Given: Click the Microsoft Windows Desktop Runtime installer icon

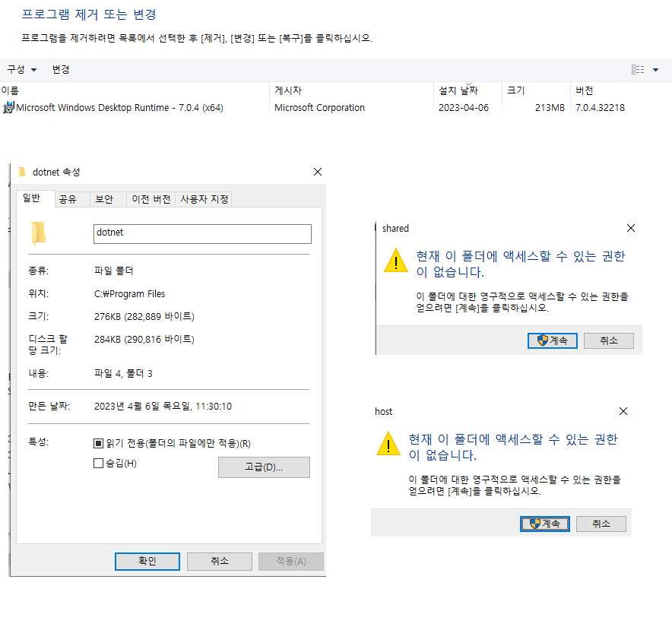Looking at the screenshot, I should [8, 108].
